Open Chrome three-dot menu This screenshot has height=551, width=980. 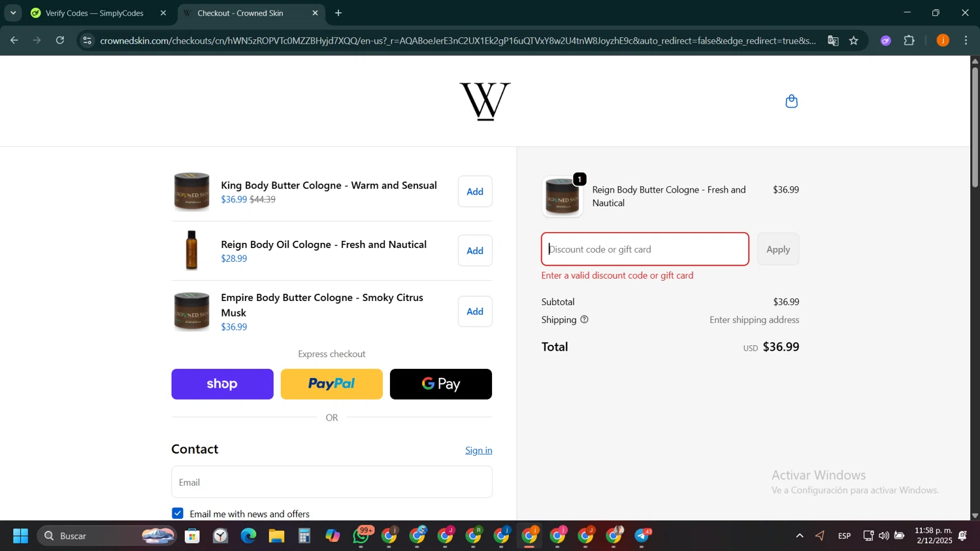[966, 40]
